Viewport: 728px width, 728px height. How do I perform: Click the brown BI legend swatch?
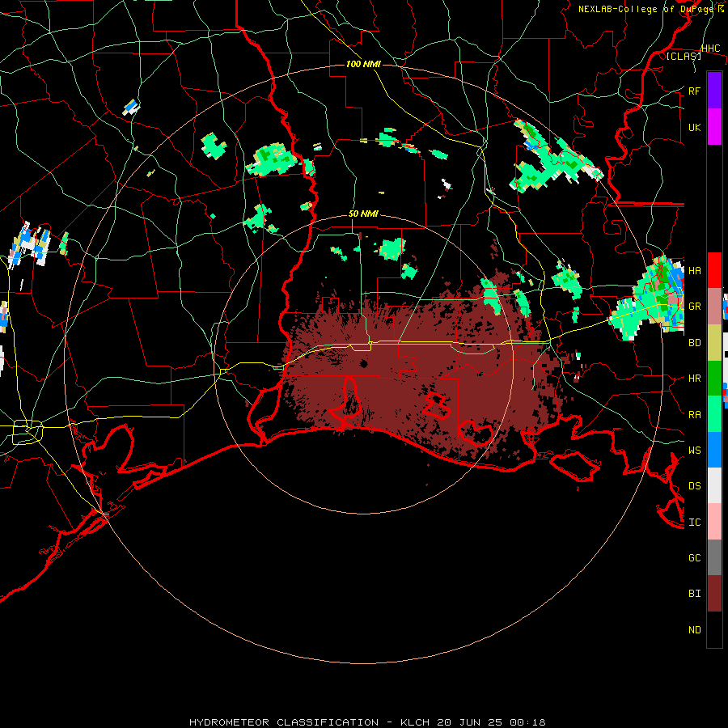[x=714, y=594]
